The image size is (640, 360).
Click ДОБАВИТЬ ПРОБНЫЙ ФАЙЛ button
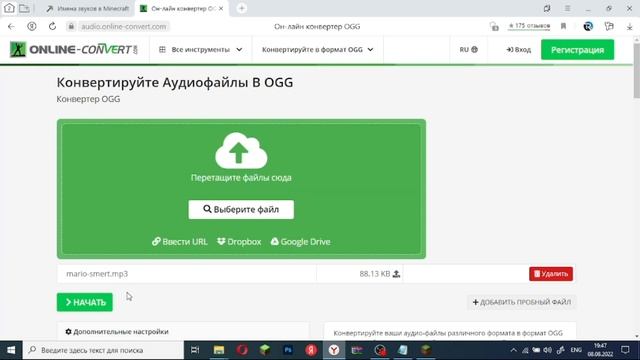click(x=522, y=302)
